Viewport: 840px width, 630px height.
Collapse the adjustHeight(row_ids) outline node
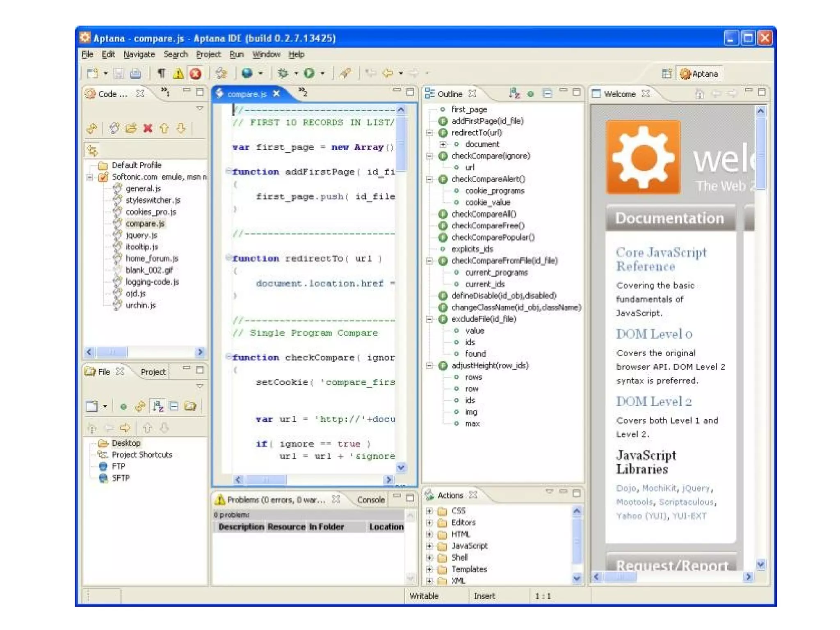429,365
